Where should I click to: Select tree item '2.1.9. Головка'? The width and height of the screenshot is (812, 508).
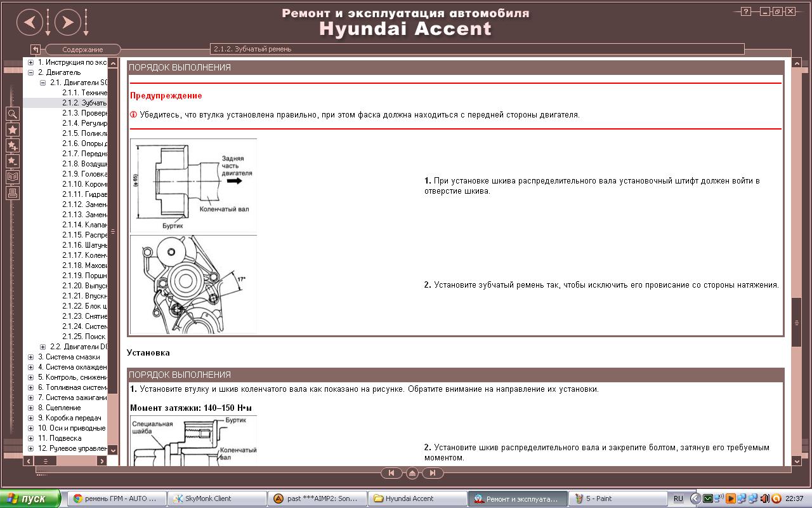coord(85,174)
